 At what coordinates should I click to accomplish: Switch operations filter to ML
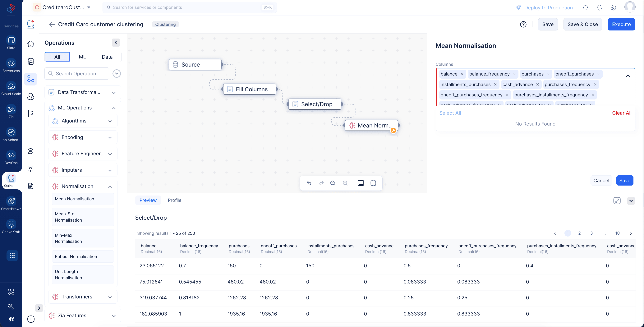pyautogui.click(x=82, y=57)
